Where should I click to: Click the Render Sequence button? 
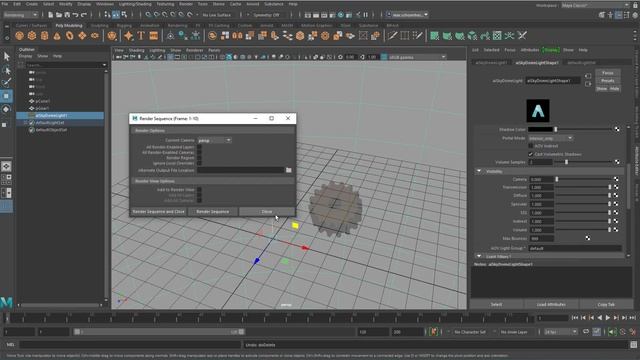pyautogui.click(x=213, y=211)
